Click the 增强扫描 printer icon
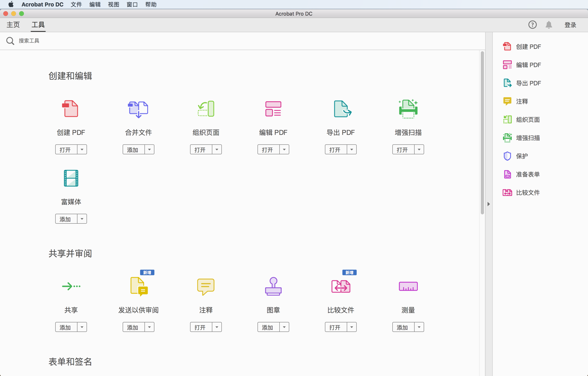Image resolution: width=588 pixels, height=376 pixels. point(408,109)
